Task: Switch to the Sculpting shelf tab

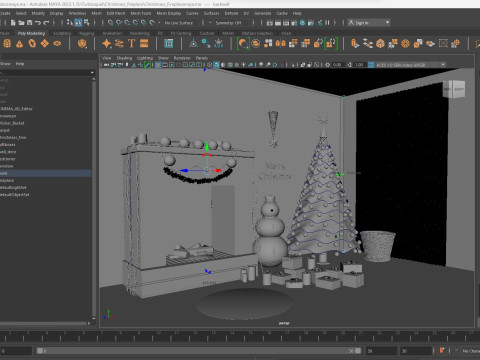Action: click(62, 33)
